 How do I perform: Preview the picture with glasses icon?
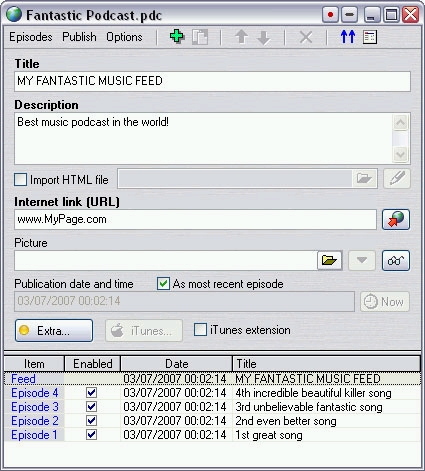(396, 260)
